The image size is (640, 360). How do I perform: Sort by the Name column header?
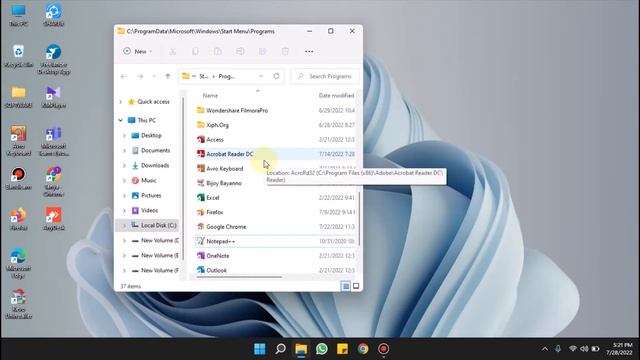click(210, 96)
